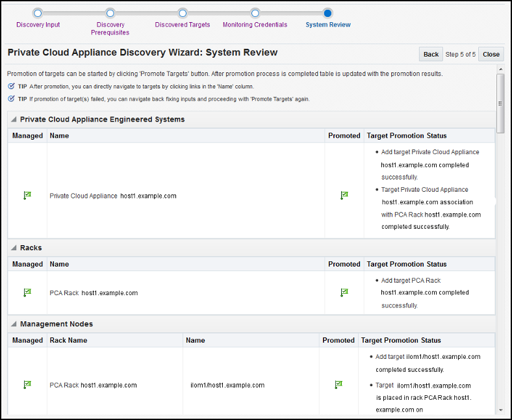Click Promoted flag icon for ilom1 management node
This screenshot has height=420, width=512.
pos(339,385)
